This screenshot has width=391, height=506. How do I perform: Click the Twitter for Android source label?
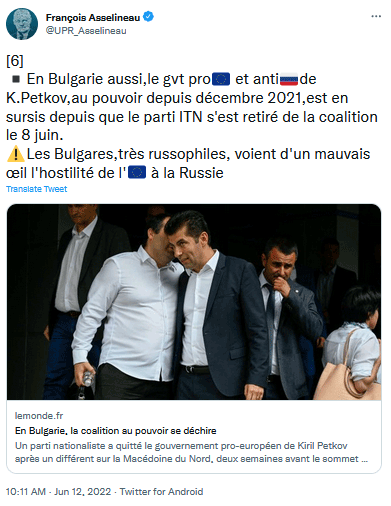click(x=161, y=492)
